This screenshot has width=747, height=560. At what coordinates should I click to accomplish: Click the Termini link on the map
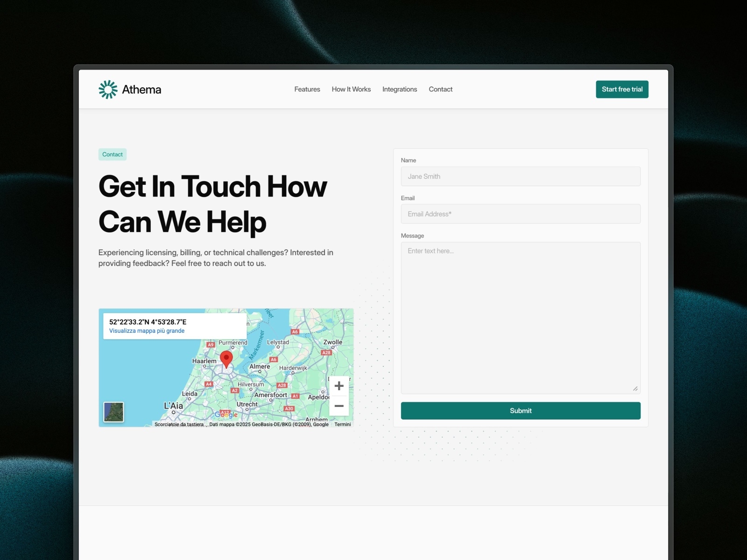tap(342, 424)
